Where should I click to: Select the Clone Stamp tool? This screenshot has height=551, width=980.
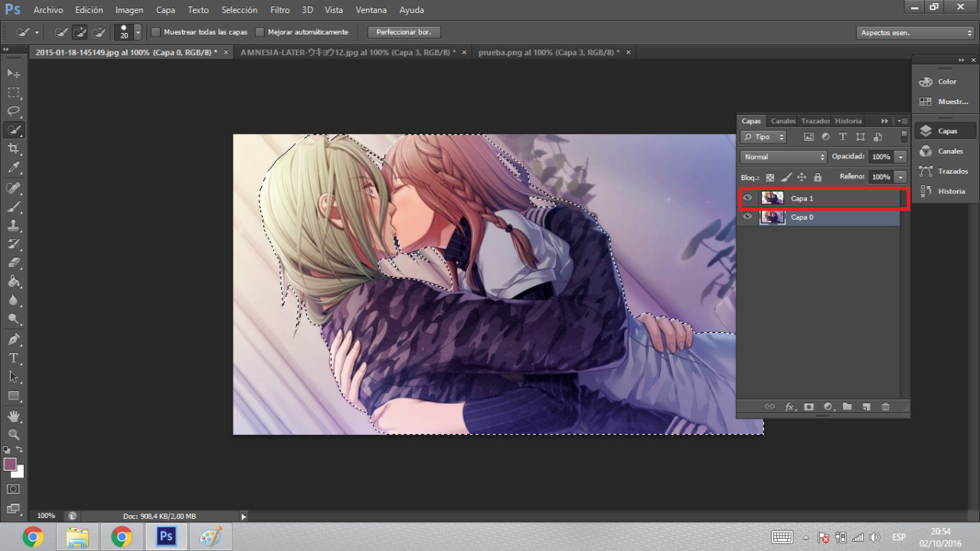(14, 226)
